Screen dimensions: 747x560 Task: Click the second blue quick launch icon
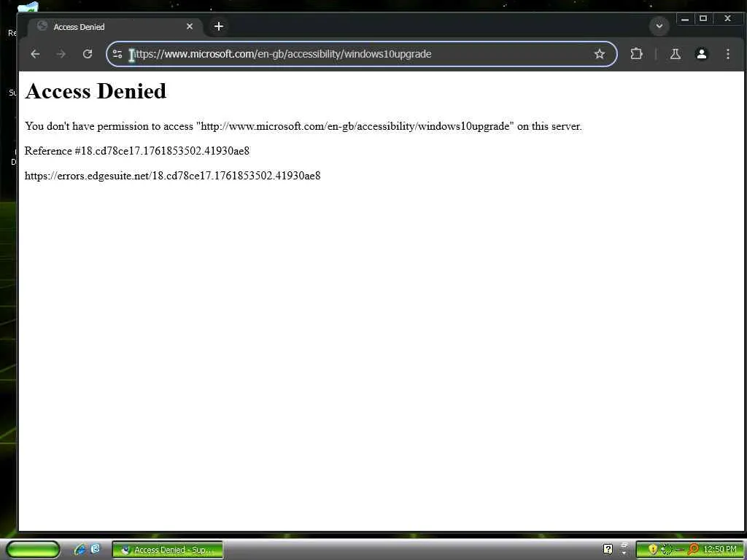click(96, 548)
